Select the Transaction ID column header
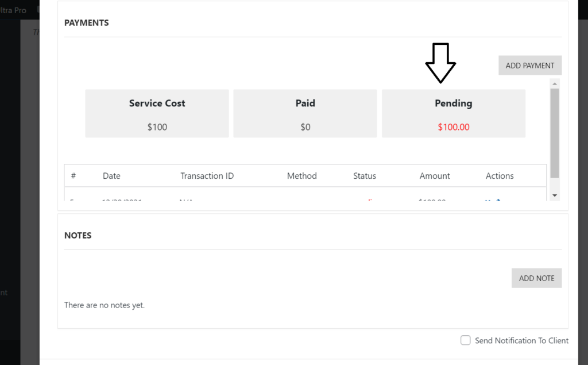The height and width of the screenshot is (365, 588). [207, 176]
